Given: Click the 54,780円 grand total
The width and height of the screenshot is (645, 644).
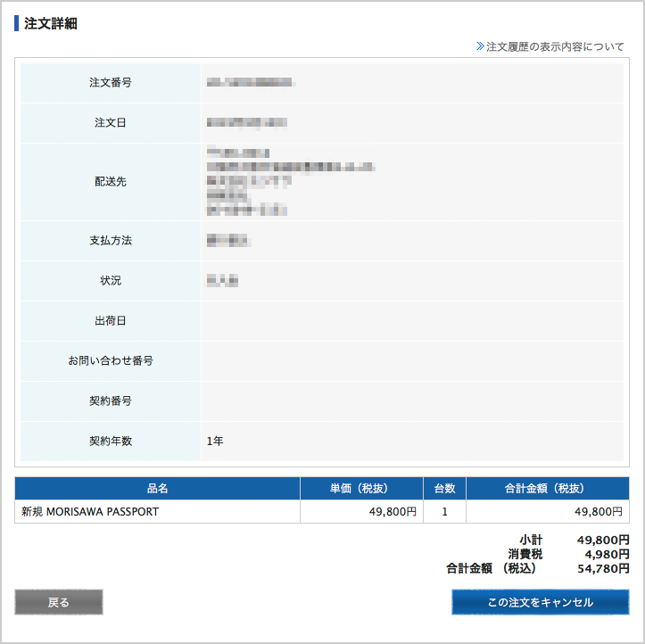Looking at the screenshot, I should tap(603, 568).
